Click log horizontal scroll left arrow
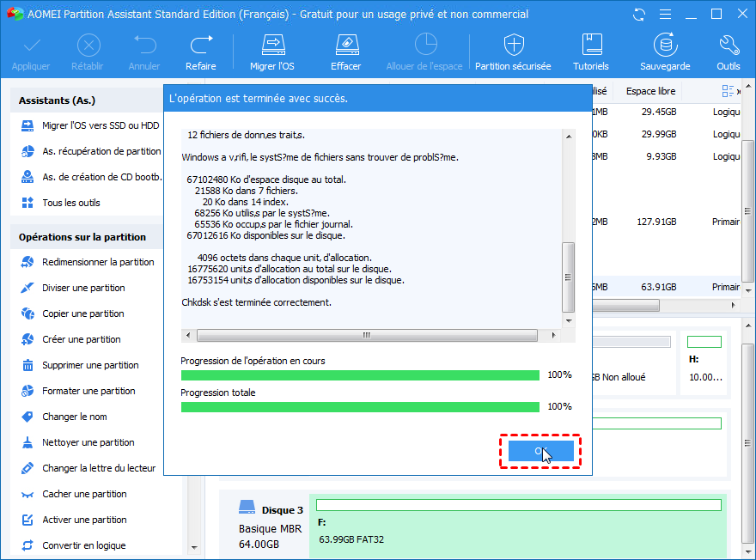Image resolution: width=756 pixels, height=560 pixels. 188,336
